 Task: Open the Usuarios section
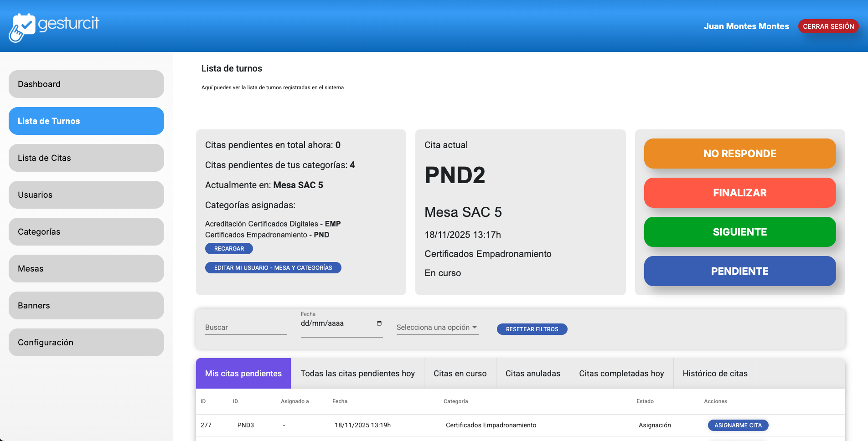(x=86, y=195)
